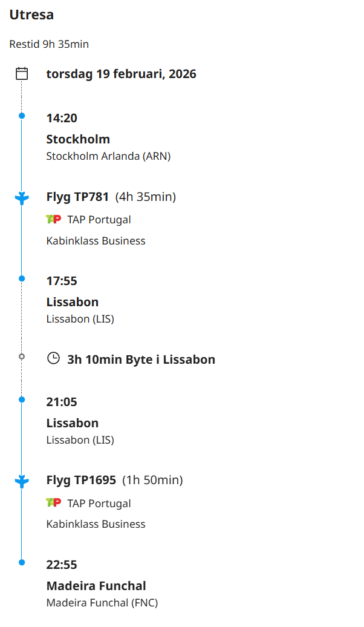Click the airplane icon next to Flyg TP781

22,198
